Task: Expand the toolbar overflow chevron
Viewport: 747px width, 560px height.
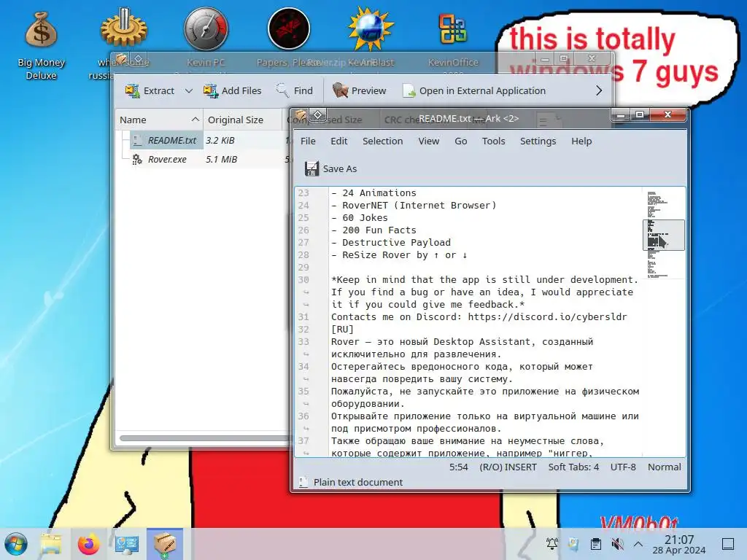Action: coord(599,90)
